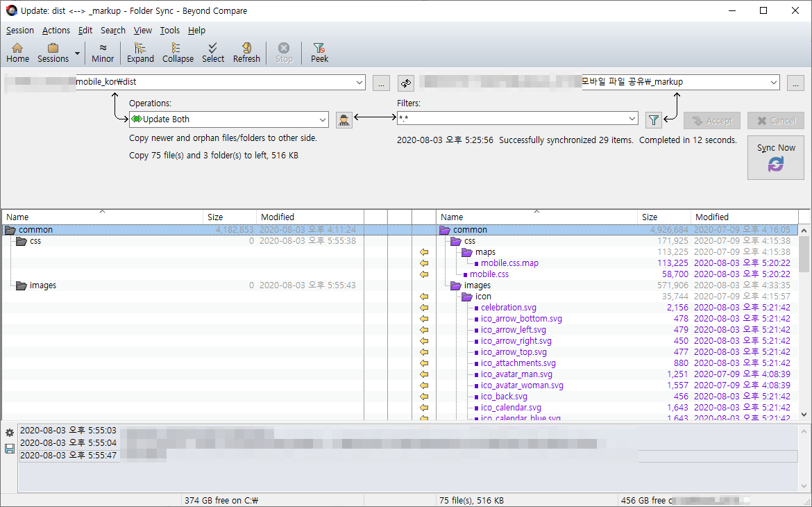Click copy-left arrow for mobile.css
The image size is (812, 507).
tap(424, 274)
